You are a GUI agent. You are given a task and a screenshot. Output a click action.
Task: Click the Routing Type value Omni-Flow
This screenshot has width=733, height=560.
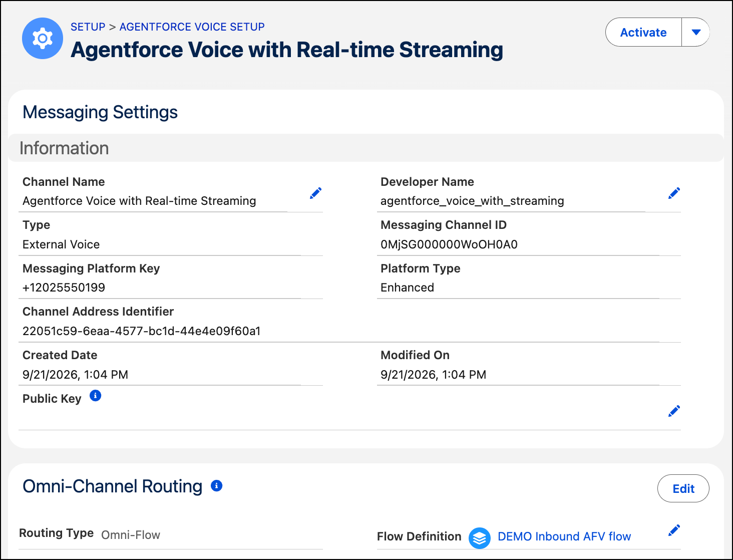pyautogui.click(x=131, y=535)
